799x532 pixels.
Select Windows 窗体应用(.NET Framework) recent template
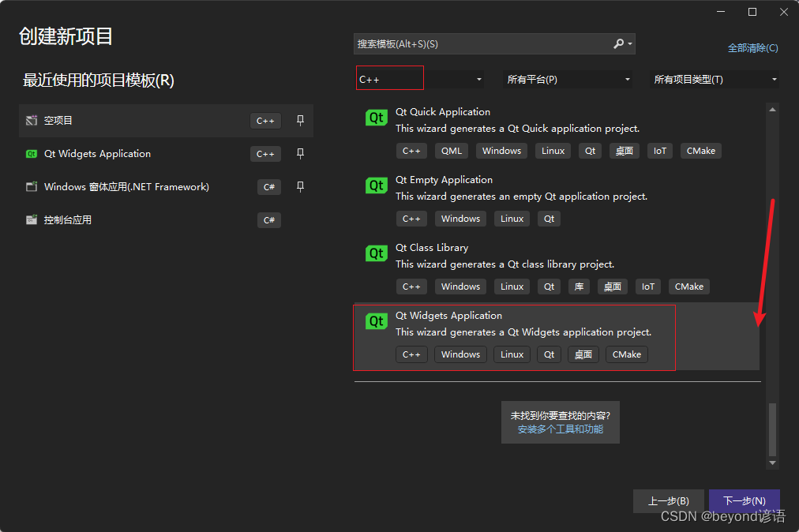(x=166, y=187)
